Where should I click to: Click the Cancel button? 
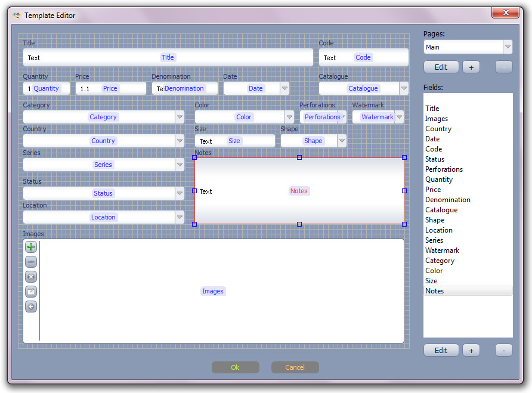click(x=295, y=367)
